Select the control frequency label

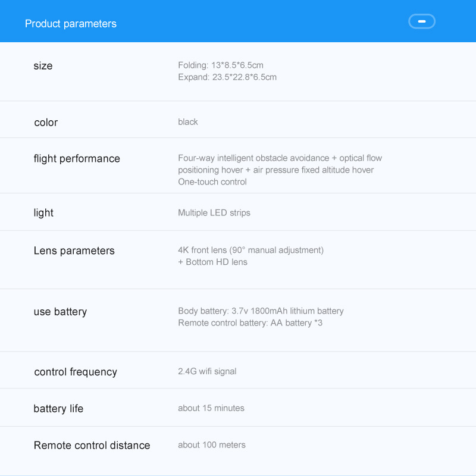pyautogui.click(x=76, y=372)
